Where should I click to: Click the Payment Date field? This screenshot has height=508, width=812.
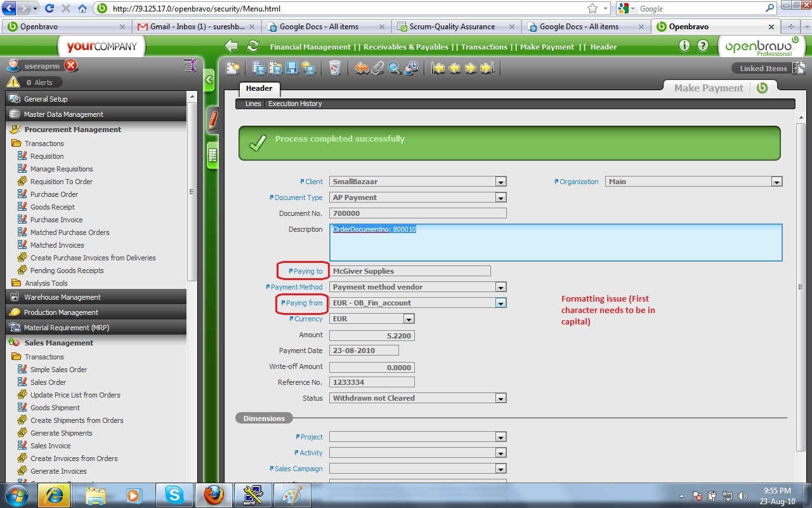point(364,351)
